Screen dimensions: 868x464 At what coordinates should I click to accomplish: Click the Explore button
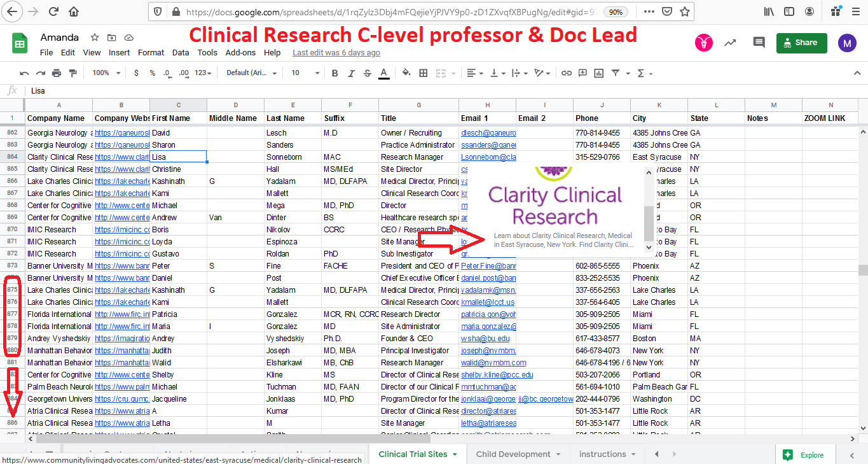(805, 455)
